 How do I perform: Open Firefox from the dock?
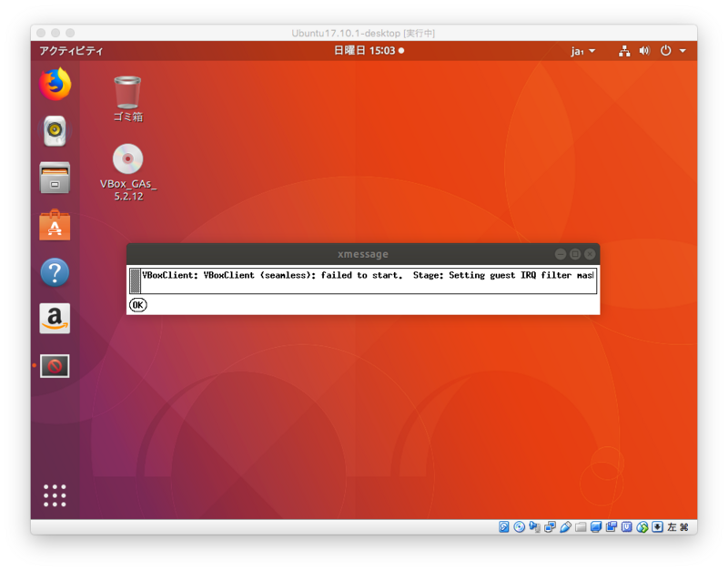(x=55, y=85)
